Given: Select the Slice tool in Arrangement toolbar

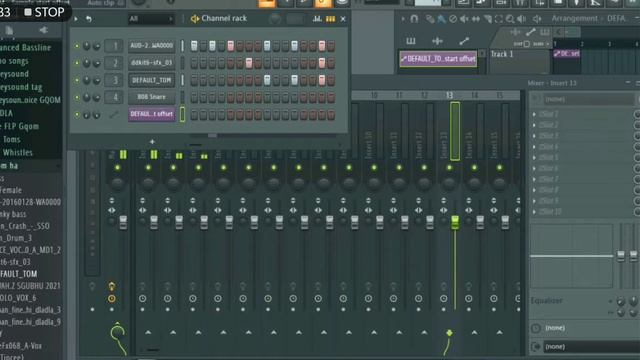Looking at the screenshot, I should [x=488, y=19].
